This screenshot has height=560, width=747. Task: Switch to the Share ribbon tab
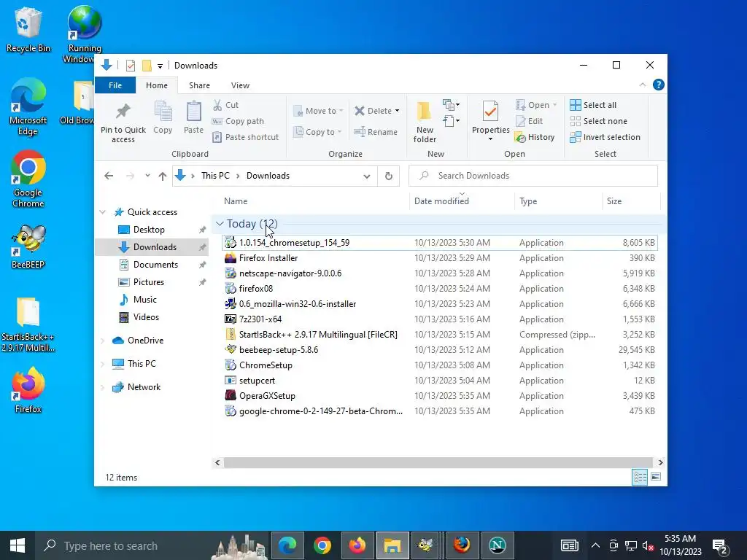tap(199, 85)
